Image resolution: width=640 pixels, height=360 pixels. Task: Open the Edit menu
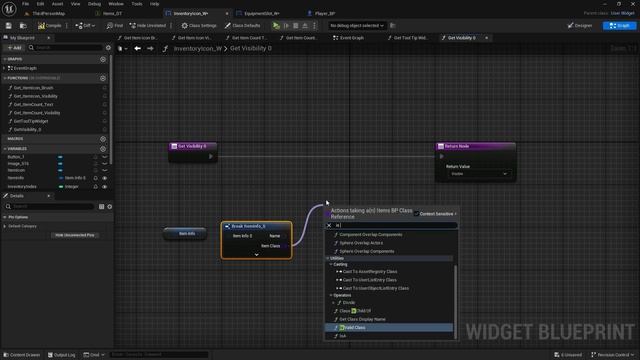tap(40, 4)
